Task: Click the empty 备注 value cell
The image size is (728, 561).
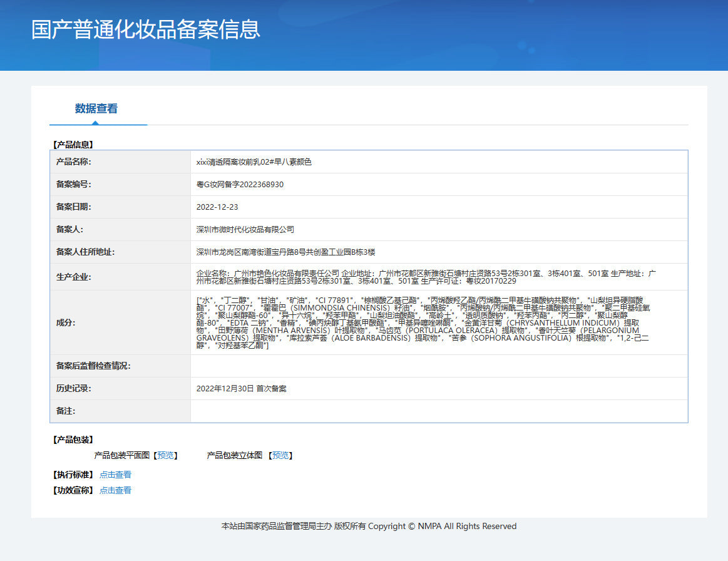Action: (x=438, y=411)
